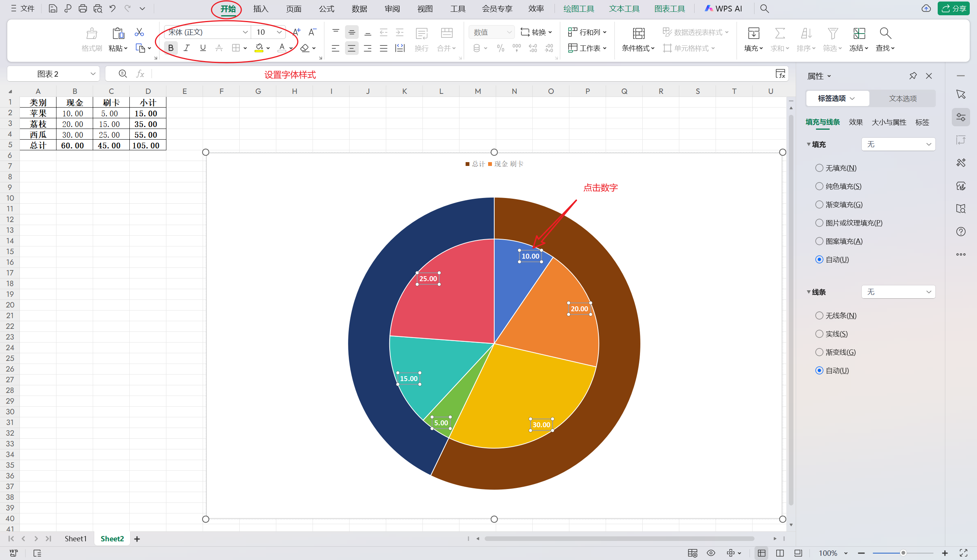Open the name box dropdown 图表 2

pyautogui.click(x=93, y=74)
